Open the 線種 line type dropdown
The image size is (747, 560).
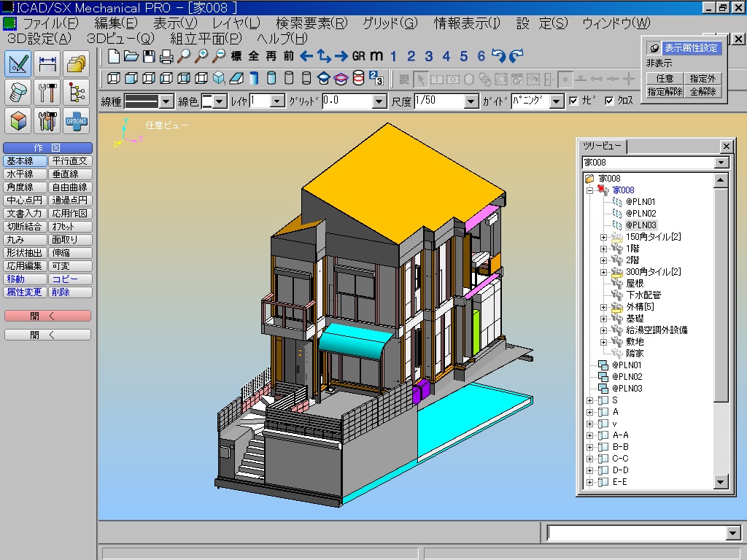(x=166, y=101)
